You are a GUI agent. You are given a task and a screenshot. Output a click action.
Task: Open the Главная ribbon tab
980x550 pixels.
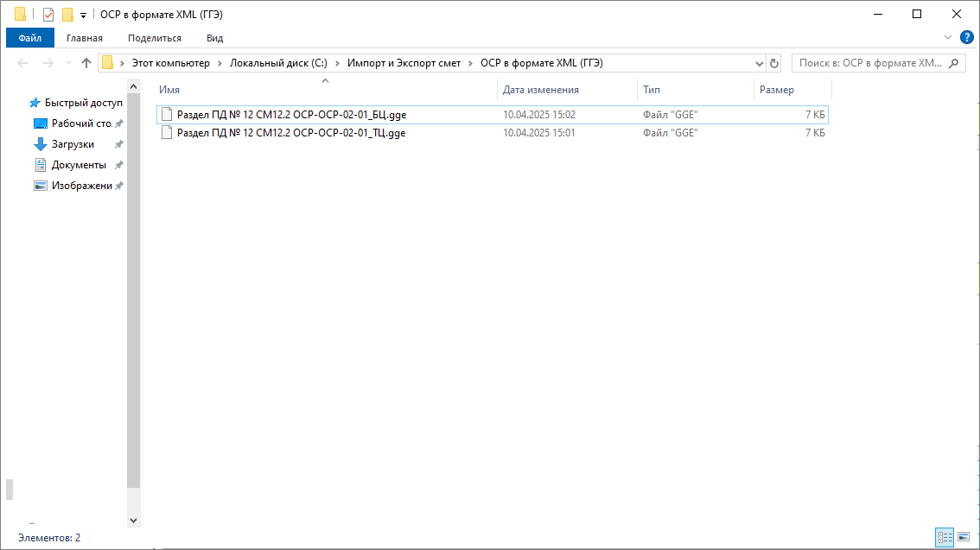[85, 38]
